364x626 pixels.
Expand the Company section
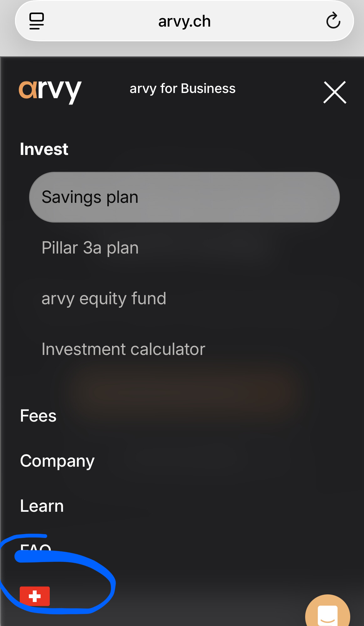click(x=57, y=461)
